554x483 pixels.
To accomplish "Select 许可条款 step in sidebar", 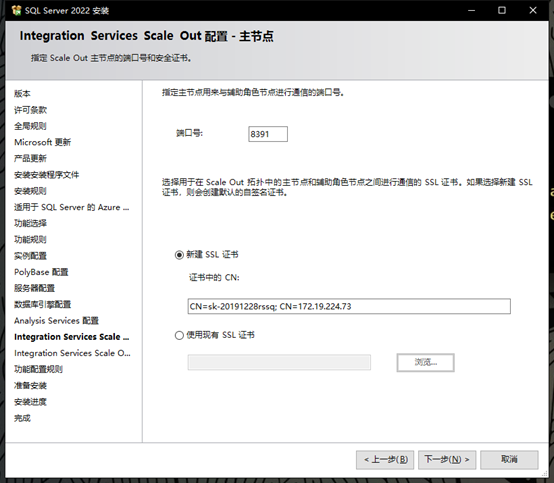I will [x=30, y=110].
